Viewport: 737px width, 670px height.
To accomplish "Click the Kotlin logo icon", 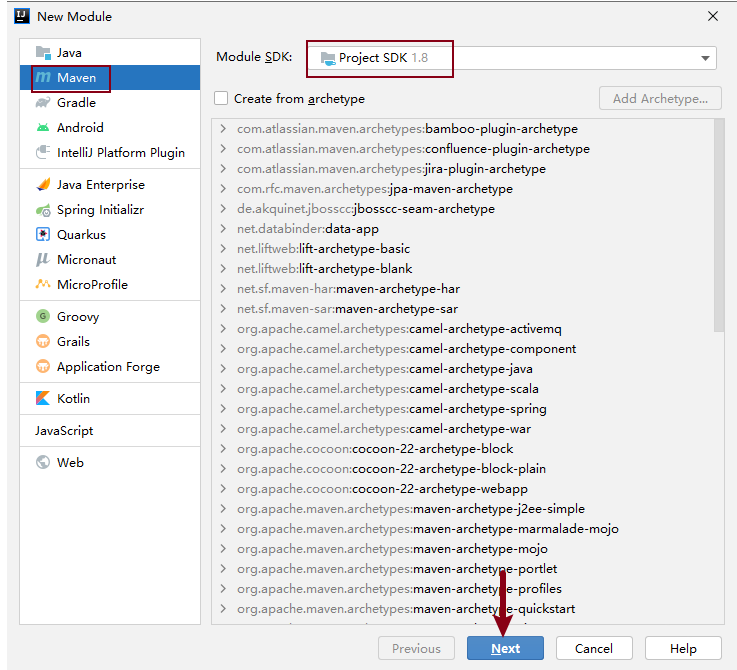I will coord(43,398).
